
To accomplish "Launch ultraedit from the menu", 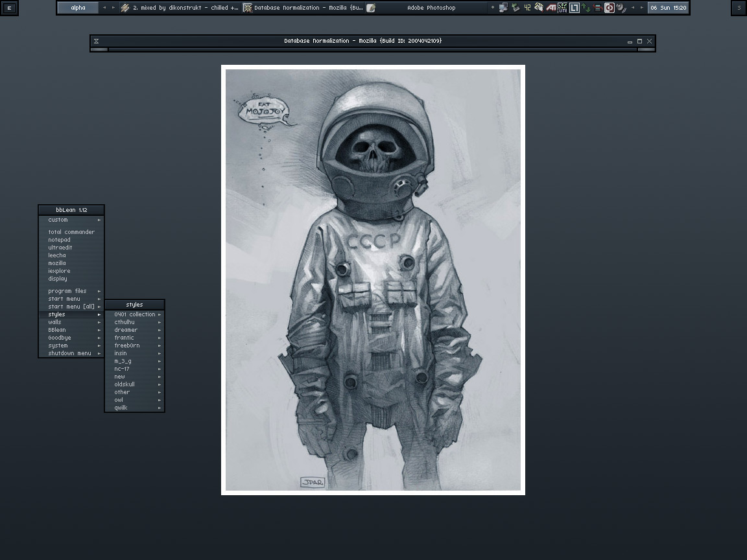I will coord(71,248).
